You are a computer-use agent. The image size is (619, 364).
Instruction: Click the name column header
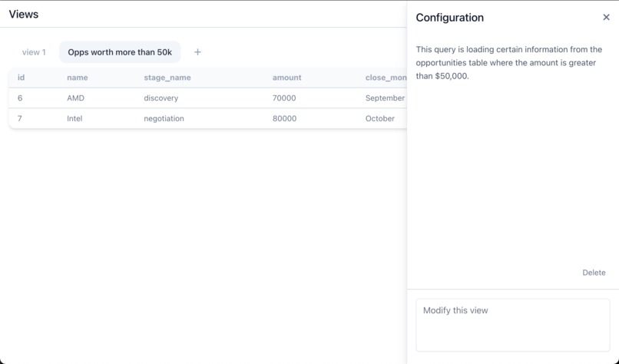[78, 78]
